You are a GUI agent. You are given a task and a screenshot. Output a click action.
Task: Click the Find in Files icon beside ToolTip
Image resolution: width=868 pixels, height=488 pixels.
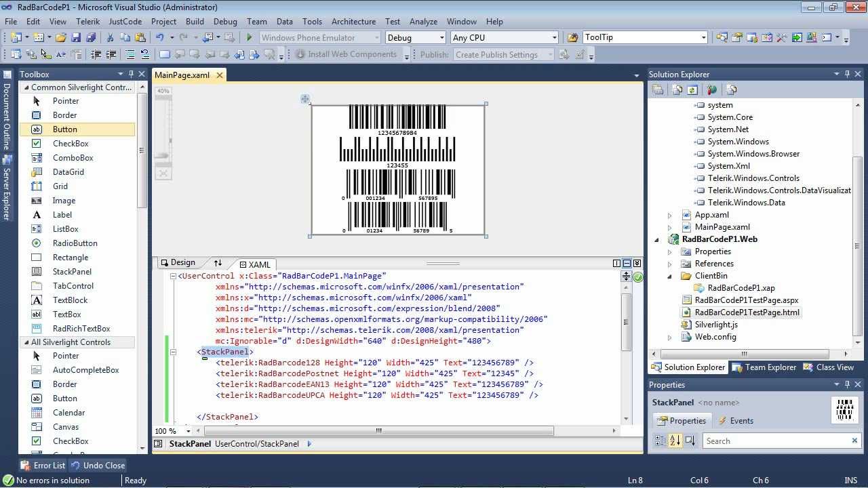572,37
